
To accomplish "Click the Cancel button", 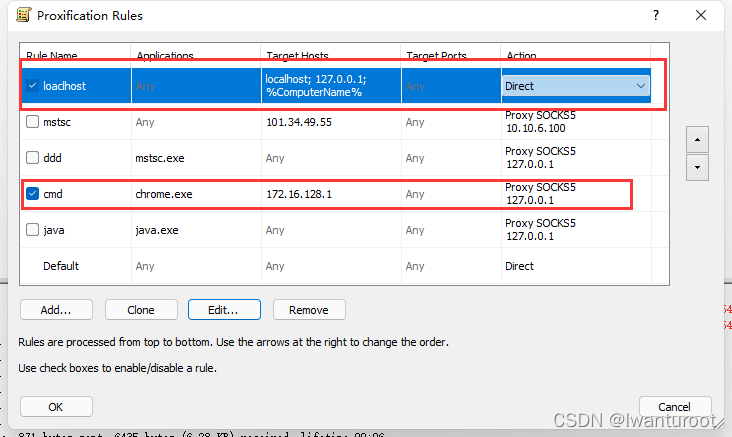I will (675, 407).
